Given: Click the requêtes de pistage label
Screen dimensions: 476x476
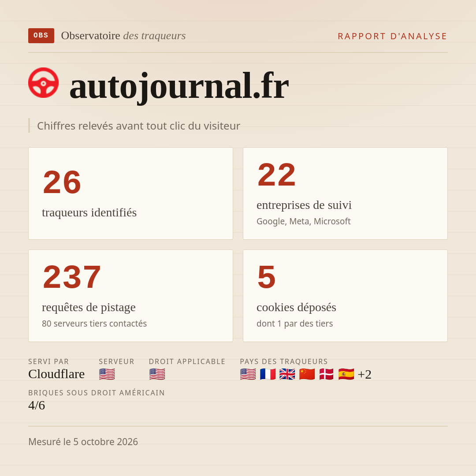Looking at the screenshot, I should point(89,307).
